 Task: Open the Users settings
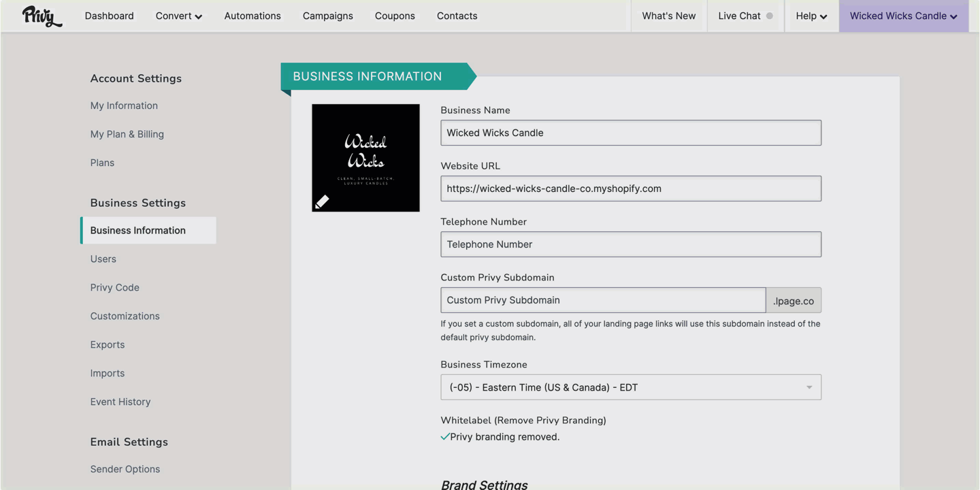[103, 259]
